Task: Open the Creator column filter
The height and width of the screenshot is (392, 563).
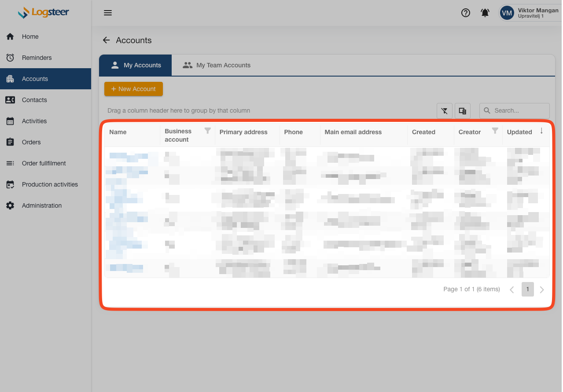Action: coord(495,131)
